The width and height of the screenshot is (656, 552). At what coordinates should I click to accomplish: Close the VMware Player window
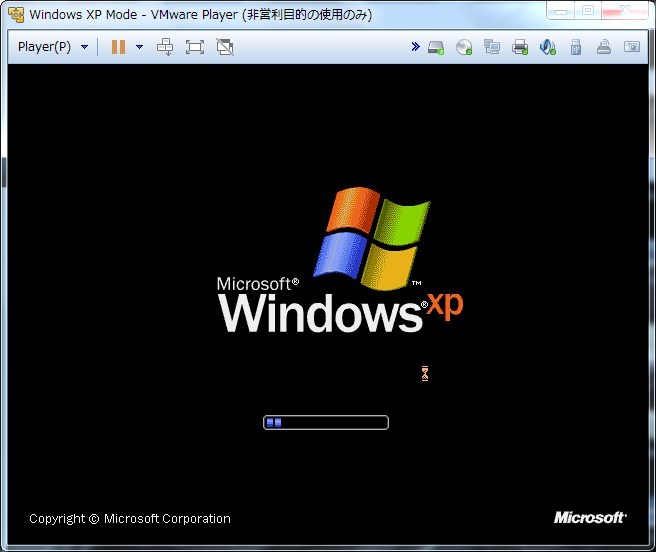coord(625,11)
